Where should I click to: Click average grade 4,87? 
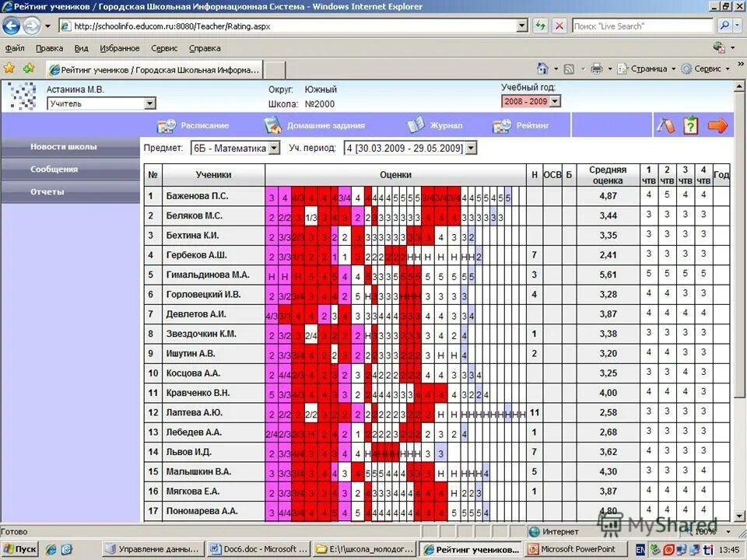tap(608, 196)
